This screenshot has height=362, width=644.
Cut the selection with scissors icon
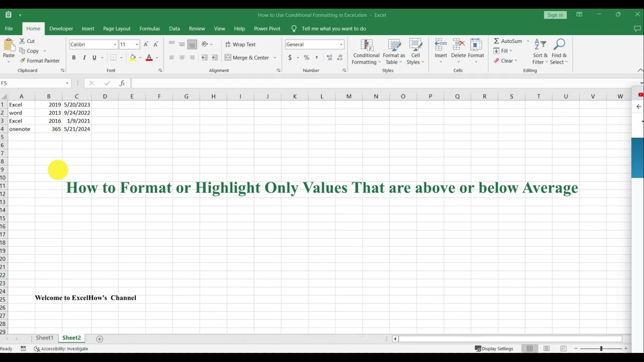coord(27,41)
